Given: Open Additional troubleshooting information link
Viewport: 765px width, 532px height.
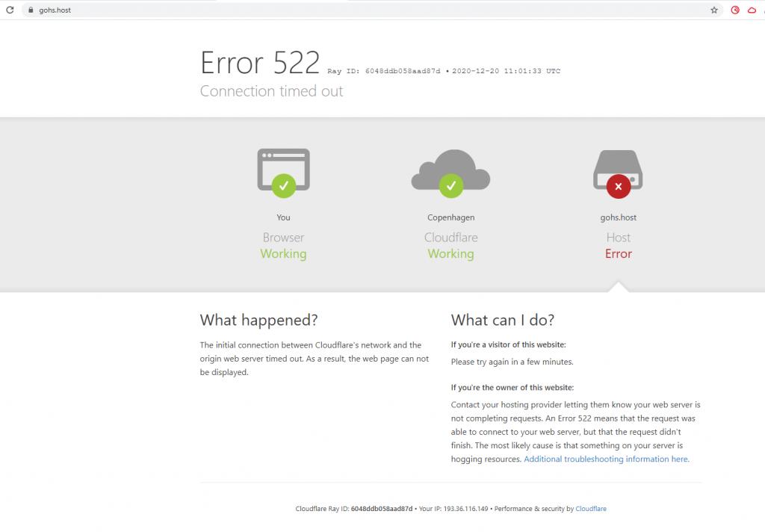Looking at the screenshot, I should click(x=606, y=460).
